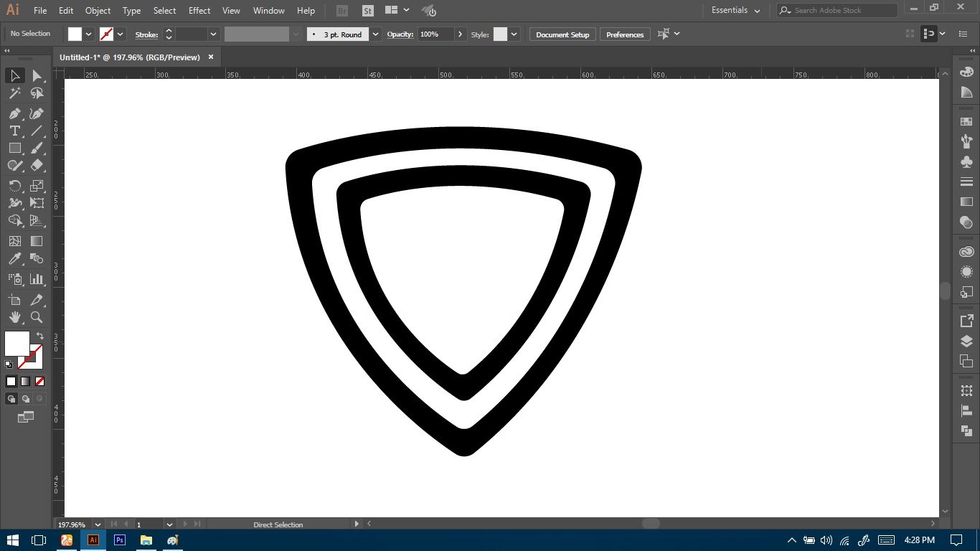
Task: Open stroke weight dropdown
Action: [x=213, y=34]
